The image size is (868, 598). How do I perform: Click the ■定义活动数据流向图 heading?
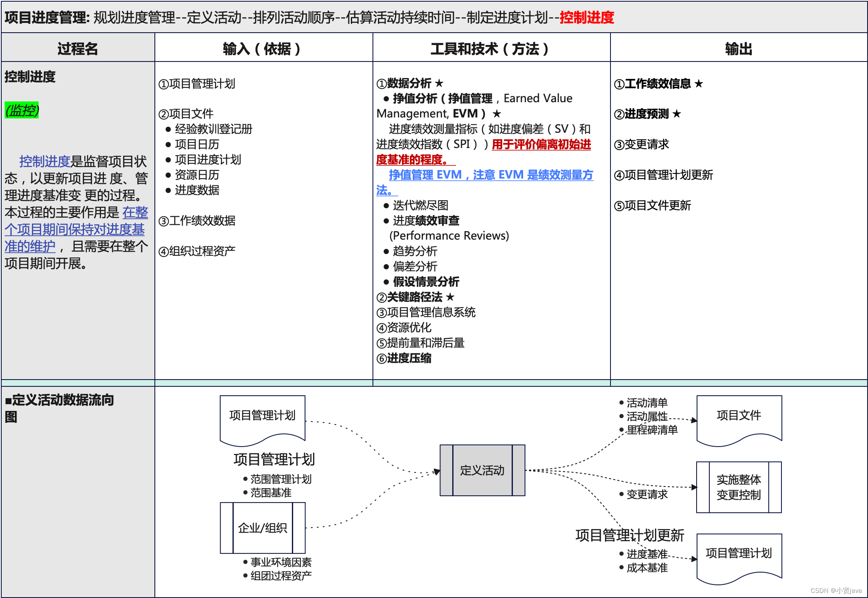coord(59,408)
